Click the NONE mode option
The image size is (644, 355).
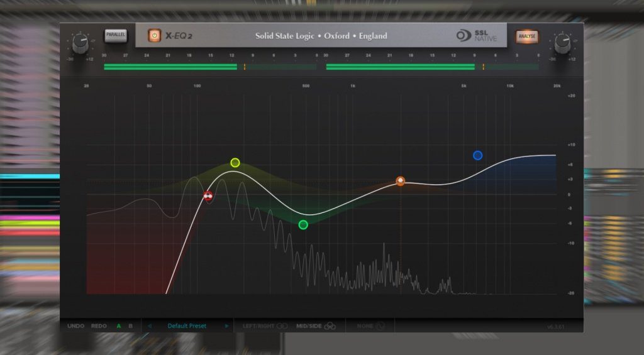pos(370,326)
